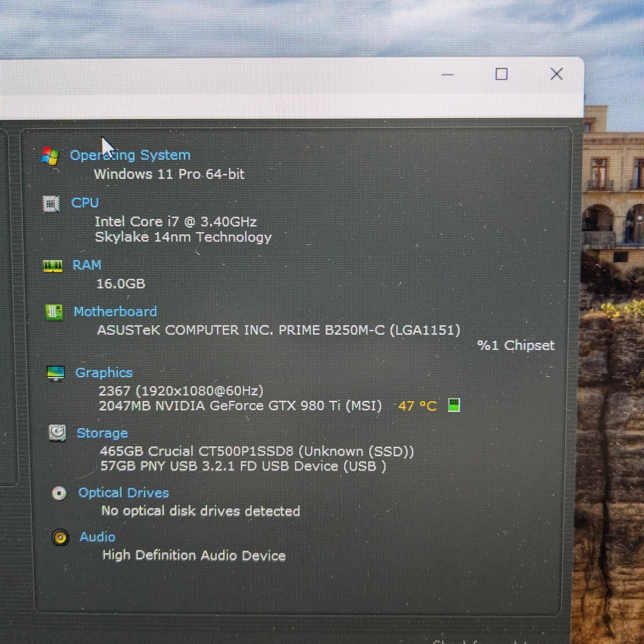
Task: Click the Audio speaker icon
Action: pos(61,537)
